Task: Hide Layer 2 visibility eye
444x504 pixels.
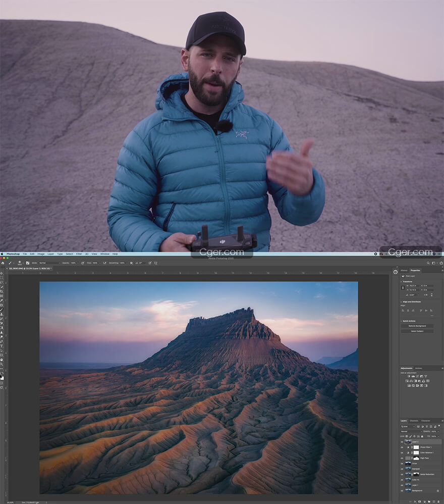Action: click(x=402, y=442)
